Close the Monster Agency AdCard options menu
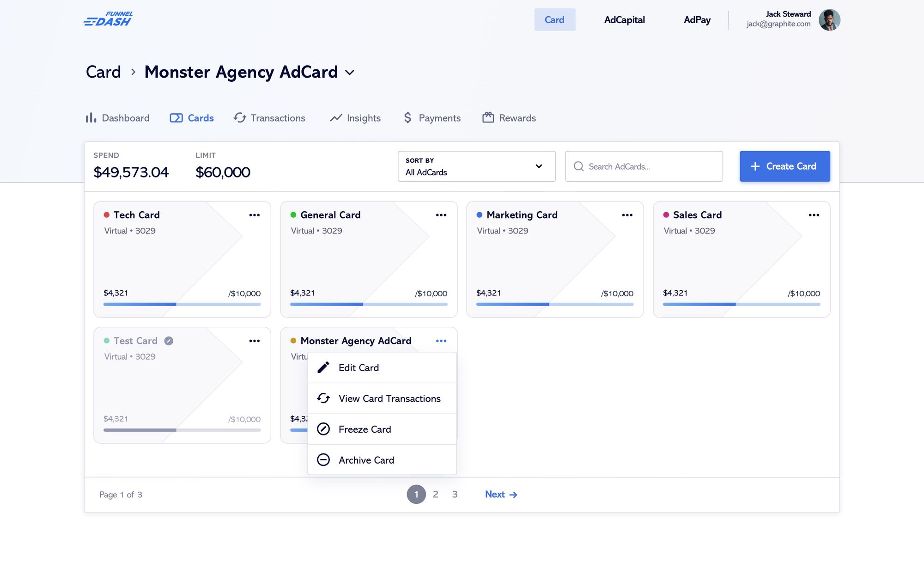This screenshot has height=581, width=924. tap(441, 341)
